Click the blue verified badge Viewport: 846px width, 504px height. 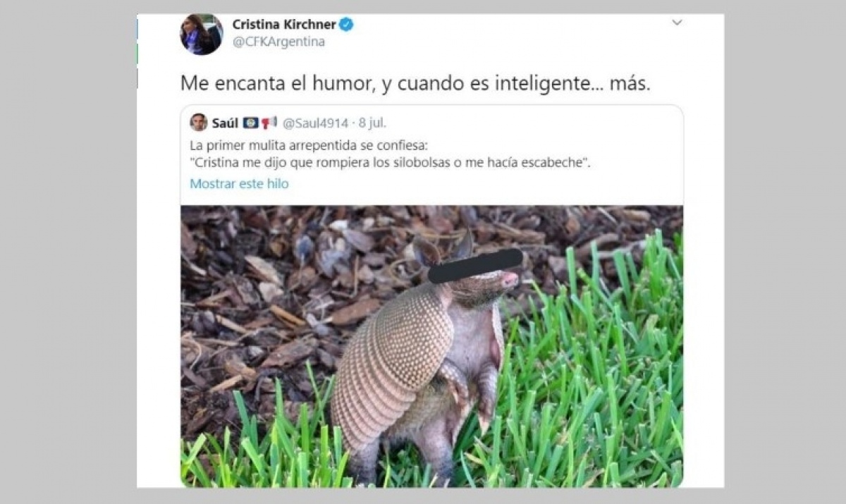coord(346,25)
